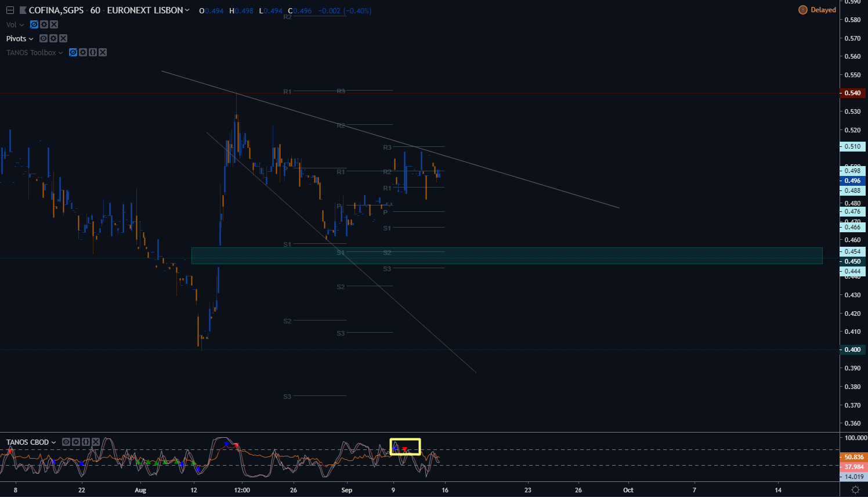Expand the COFINA,SGPS symbol title dropdown
Viewport: 868px width, 497px height.
point(187,10)
